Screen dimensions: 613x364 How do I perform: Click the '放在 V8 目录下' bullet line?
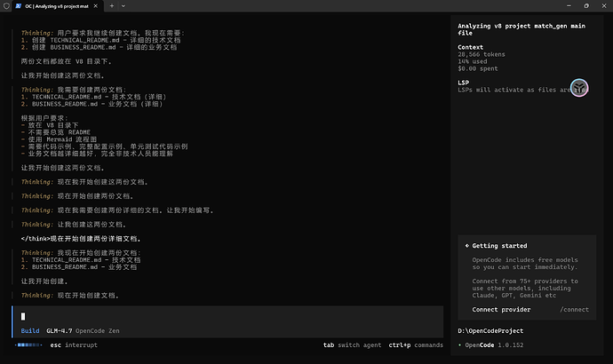tap(50, 125)
